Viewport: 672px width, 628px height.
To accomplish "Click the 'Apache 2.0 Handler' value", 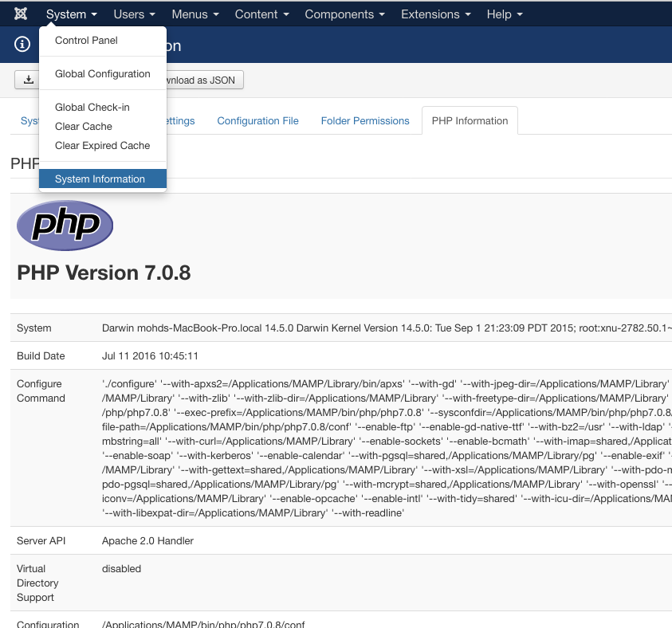I will tap(147, 540).
